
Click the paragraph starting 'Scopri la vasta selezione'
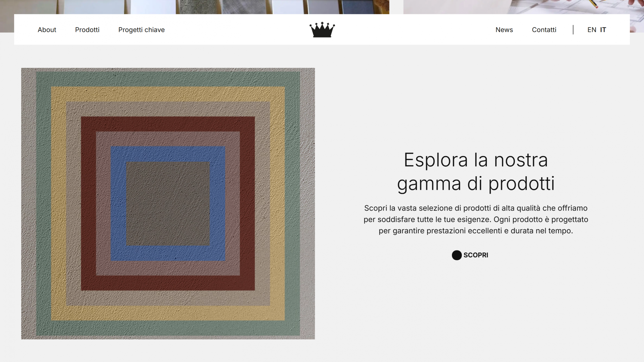coord(476,219)
